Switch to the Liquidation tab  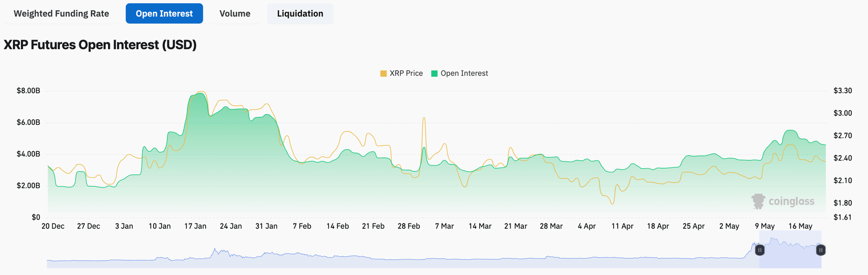[x=300, y=14]
